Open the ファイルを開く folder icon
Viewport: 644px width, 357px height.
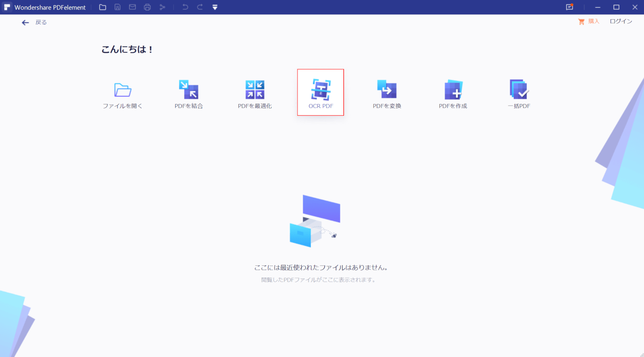point(123,91)
